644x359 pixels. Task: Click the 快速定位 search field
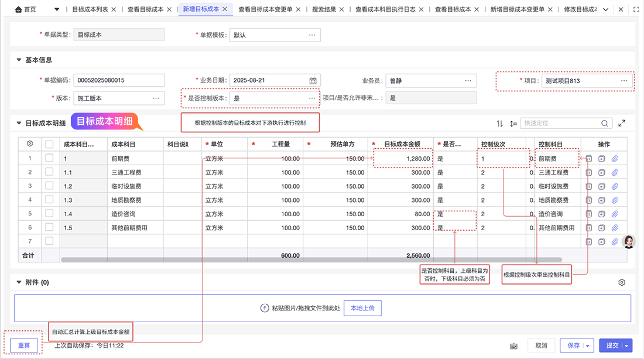tap(560, 124)
